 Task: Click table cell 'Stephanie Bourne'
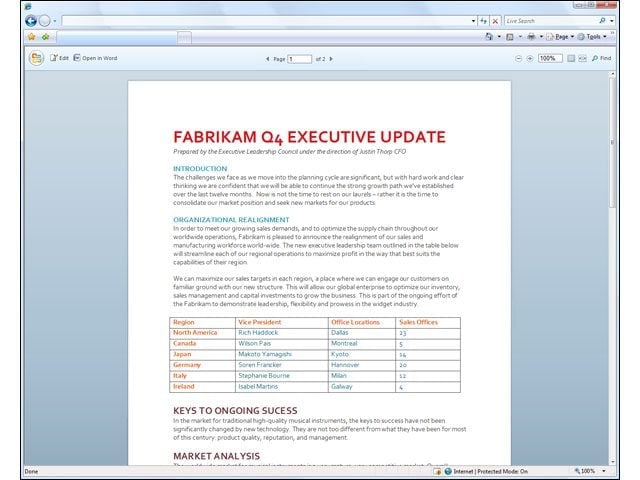click(264, 376)
